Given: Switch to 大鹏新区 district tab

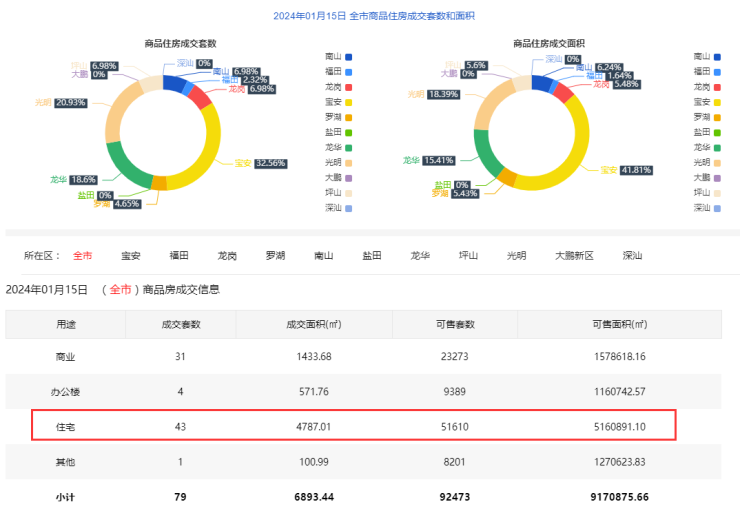Looking at the screenshot, I should 574,256.
